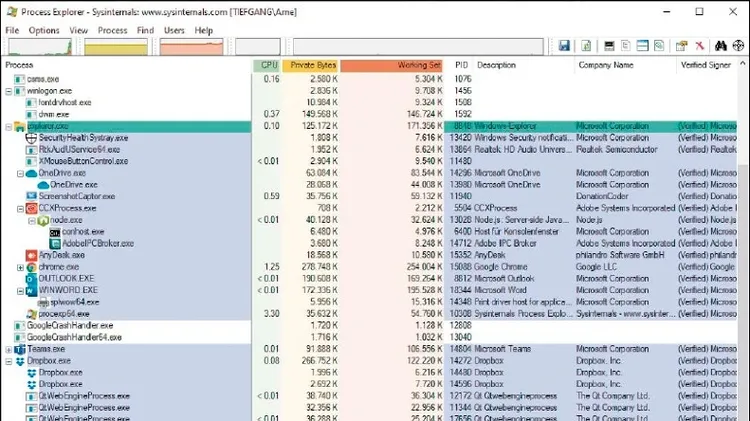The width and height of the screenshot is (750, 421).
Task: Sort by the Private Bytes column header
Action: pyautogui.click(x=310, y=65)
